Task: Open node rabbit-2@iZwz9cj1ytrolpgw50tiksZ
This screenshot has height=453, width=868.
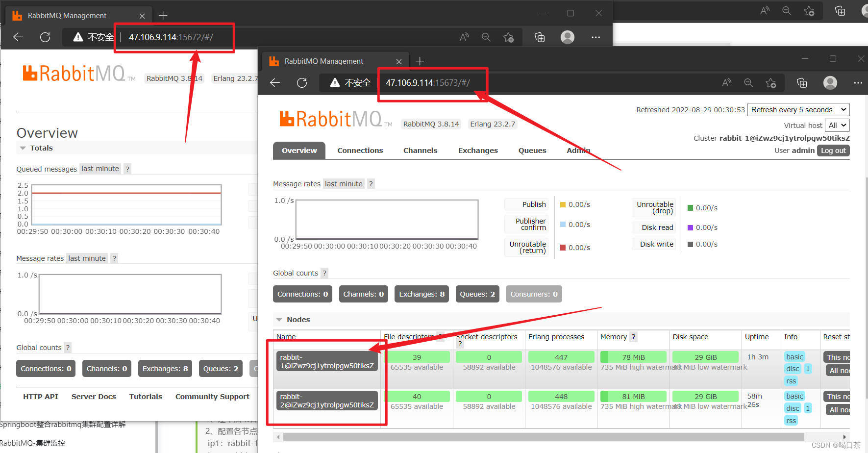Action: (327, 401)
